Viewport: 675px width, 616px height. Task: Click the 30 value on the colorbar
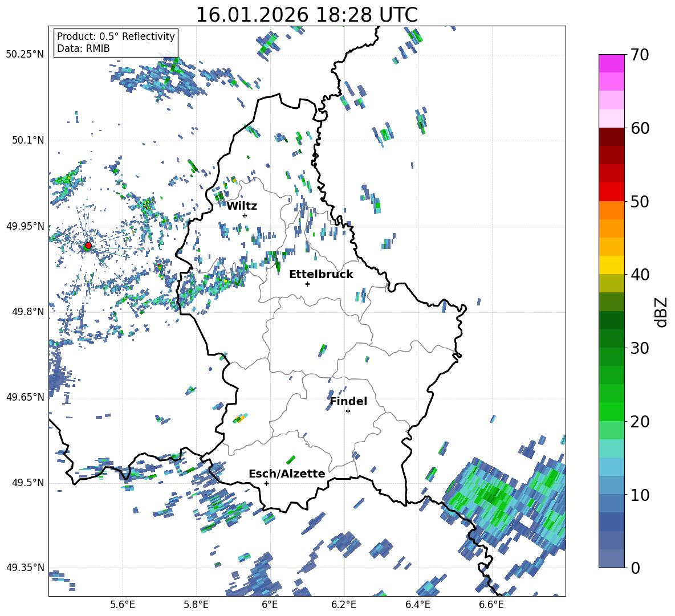coord(640,348)
